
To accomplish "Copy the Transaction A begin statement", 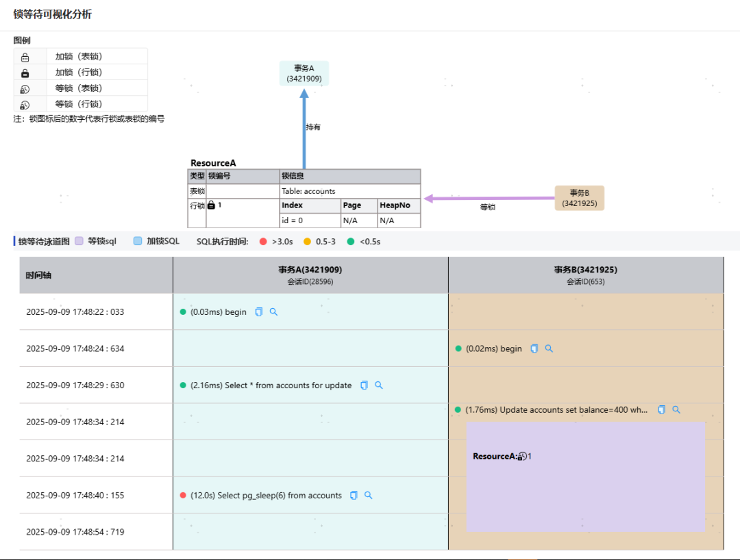I will [x=258, y=312].
